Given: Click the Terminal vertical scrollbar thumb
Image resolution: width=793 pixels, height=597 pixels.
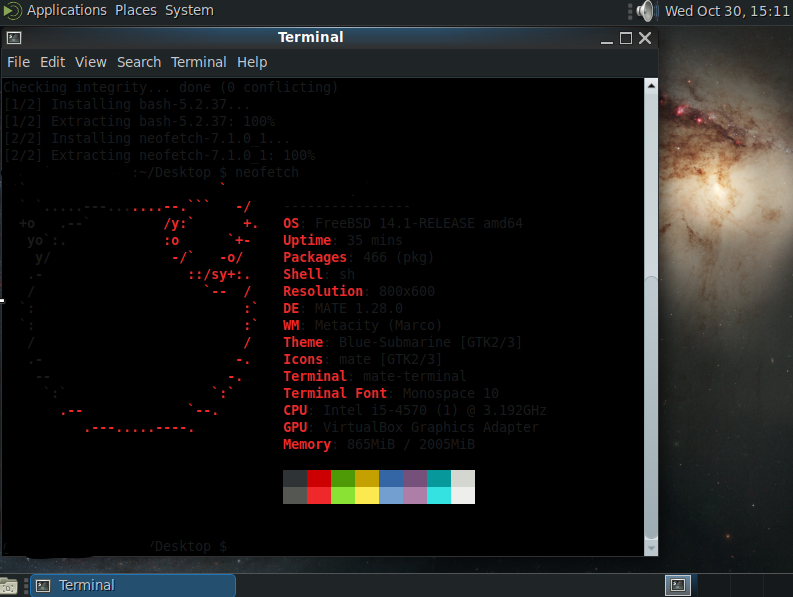Looking at the screenshot, I should (651, 408).
